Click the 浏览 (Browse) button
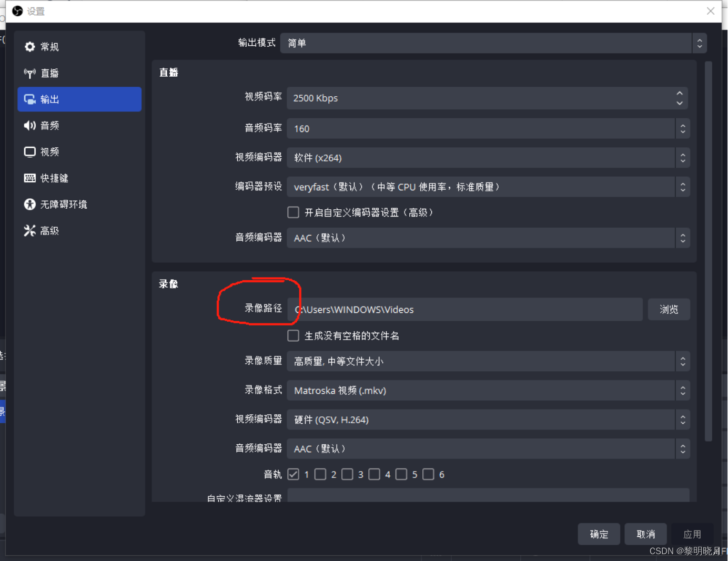The width and height of the screenshot is (728, 561). pyautogui.click(x=669, y=309)
